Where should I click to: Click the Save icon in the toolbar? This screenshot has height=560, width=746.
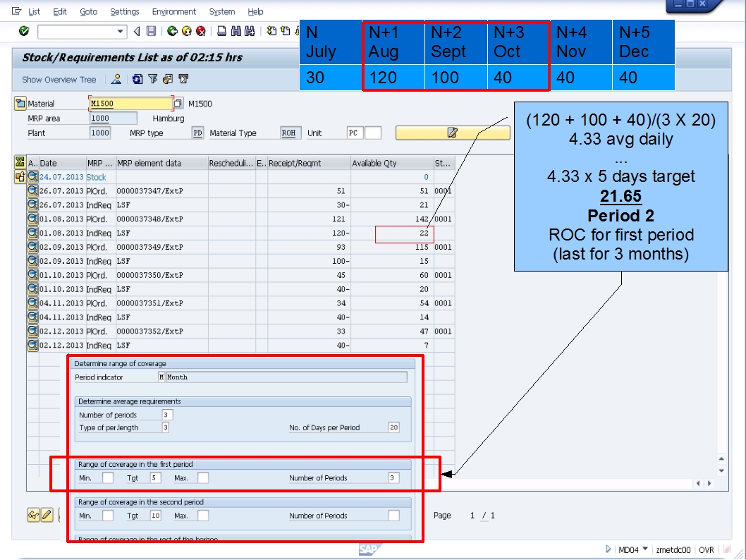point(151,32)
